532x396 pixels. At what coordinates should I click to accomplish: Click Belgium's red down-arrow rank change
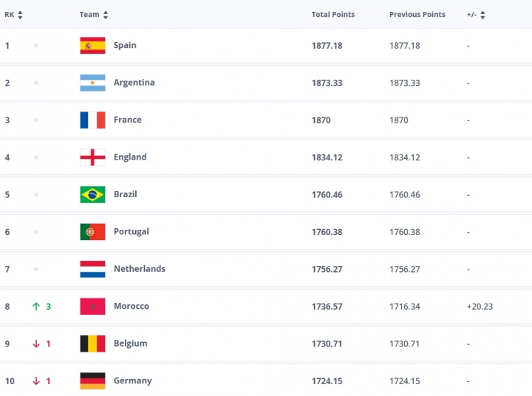(35, 344)
